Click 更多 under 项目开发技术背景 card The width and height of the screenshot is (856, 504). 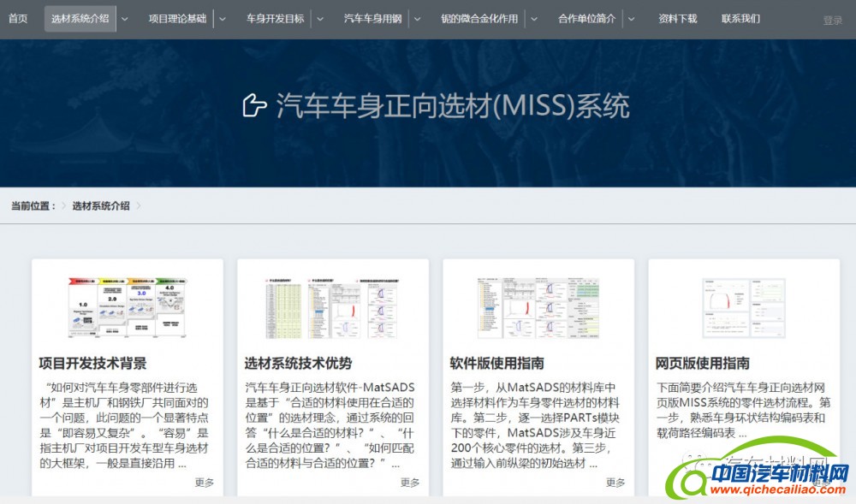(205, 483)
